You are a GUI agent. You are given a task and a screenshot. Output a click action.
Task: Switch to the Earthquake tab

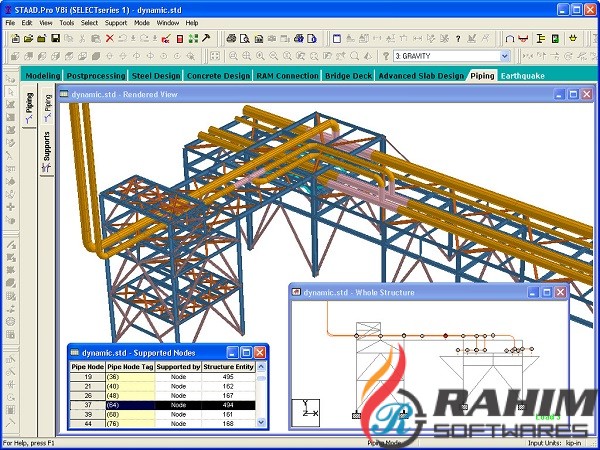coord(523,75)
